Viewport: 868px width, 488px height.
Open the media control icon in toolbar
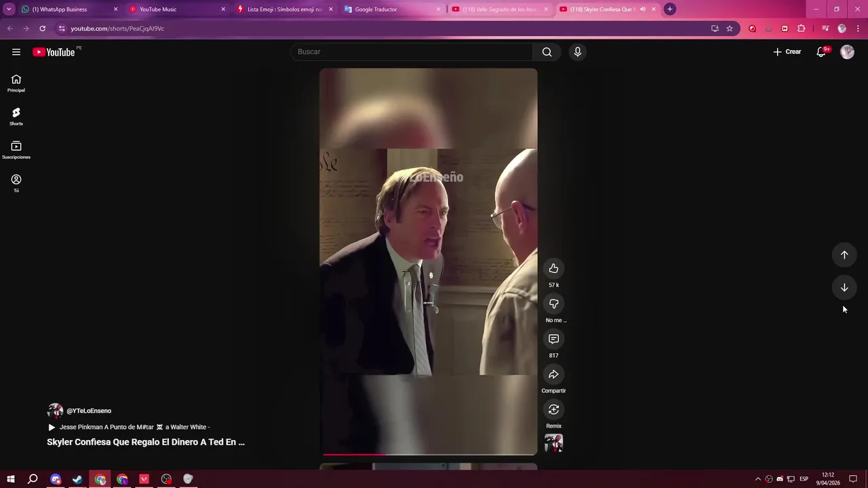tap(825, 28)
